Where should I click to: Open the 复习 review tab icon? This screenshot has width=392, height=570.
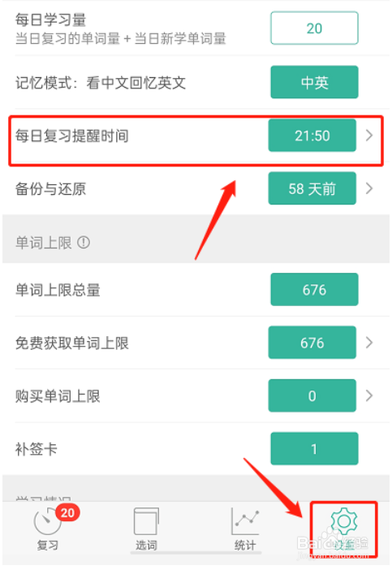point(47,521)
